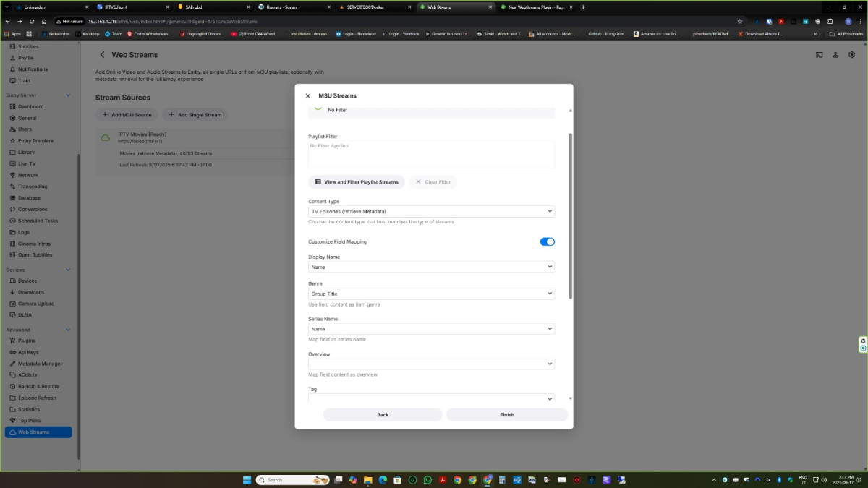Image resolution: width=868 pixels, height=488 pixels.
Task: Select Live TV in the sidebar
Action: (29, 163)
